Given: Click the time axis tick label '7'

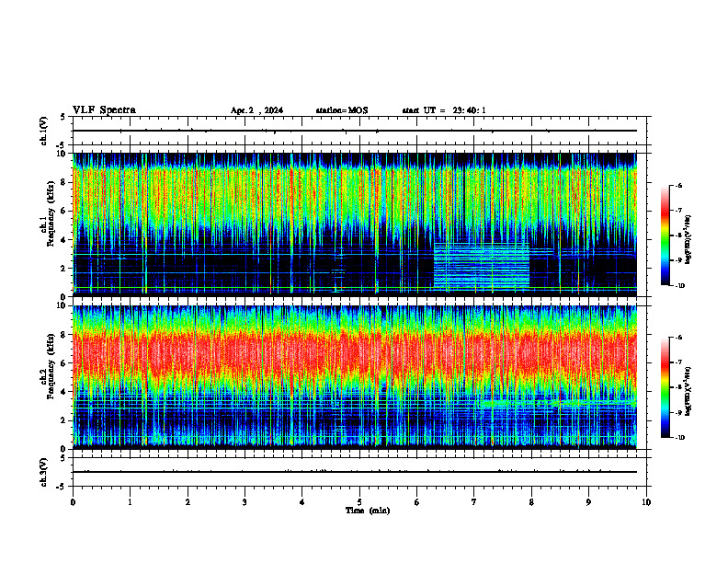Looking at the screenshot, I should tap(474, 502).
